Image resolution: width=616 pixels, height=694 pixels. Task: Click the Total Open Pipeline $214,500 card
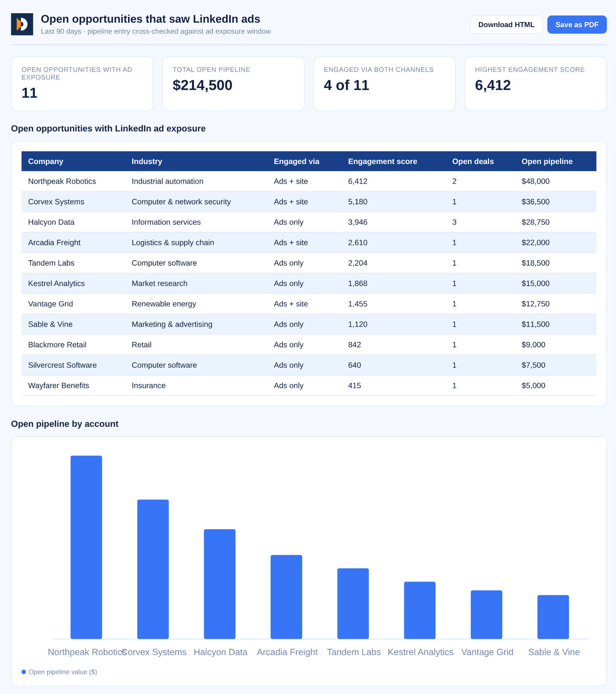233,83
